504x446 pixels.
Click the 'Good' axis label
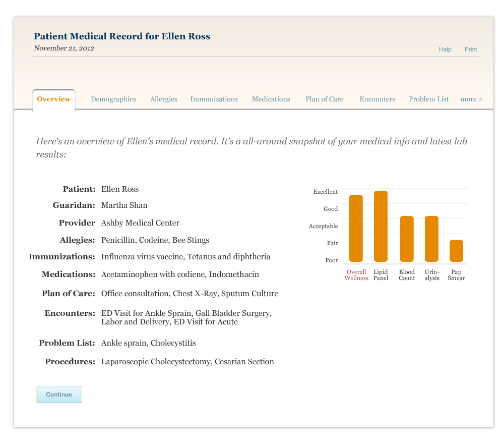tap(331, 209)
